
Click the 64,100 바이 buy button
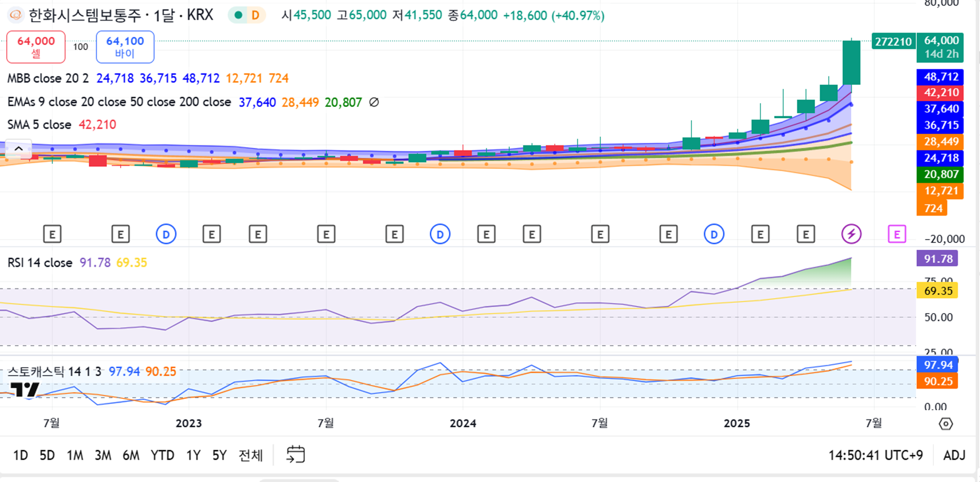pos(125,47)
